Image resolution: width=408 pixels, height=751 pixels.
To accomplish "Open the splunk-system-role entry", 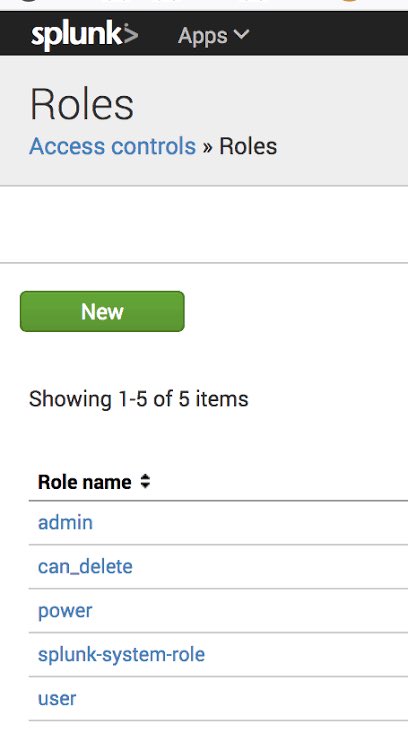I will (121, 655).
